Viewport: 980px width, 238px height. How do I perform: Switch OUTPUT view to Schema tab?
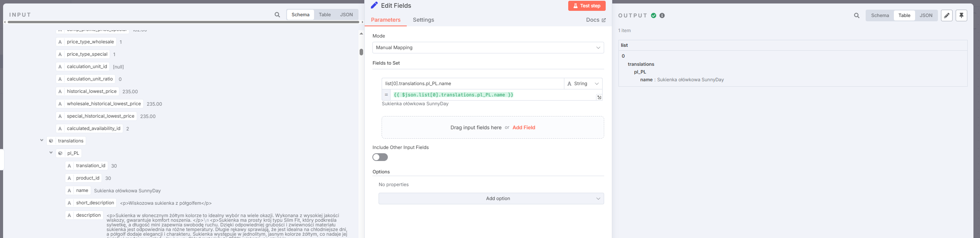pyautogui.click(x=880, y=15)
